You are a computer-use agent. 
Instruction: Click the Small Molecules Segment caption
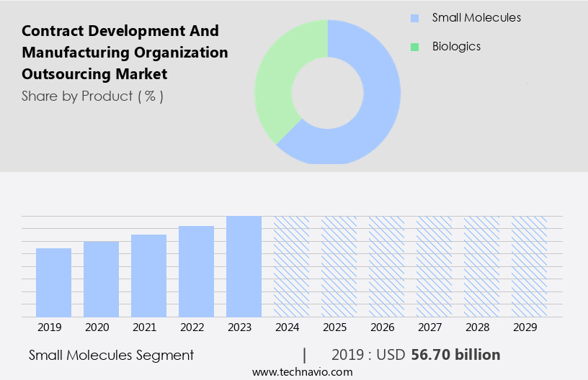[112, 355]
